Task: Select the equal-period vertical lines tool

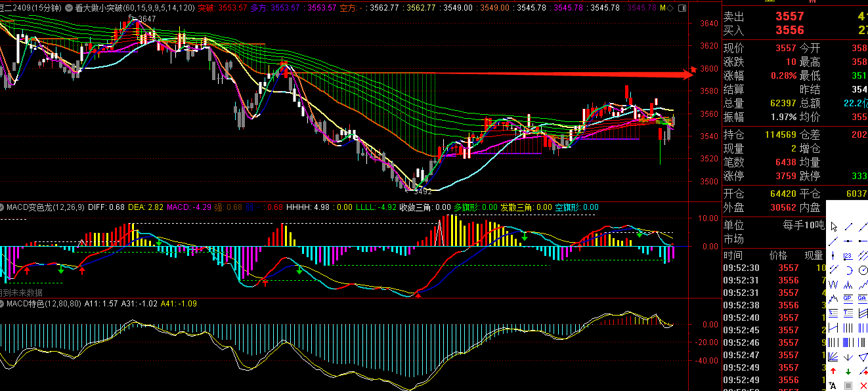Action: [x=848, y=327]
